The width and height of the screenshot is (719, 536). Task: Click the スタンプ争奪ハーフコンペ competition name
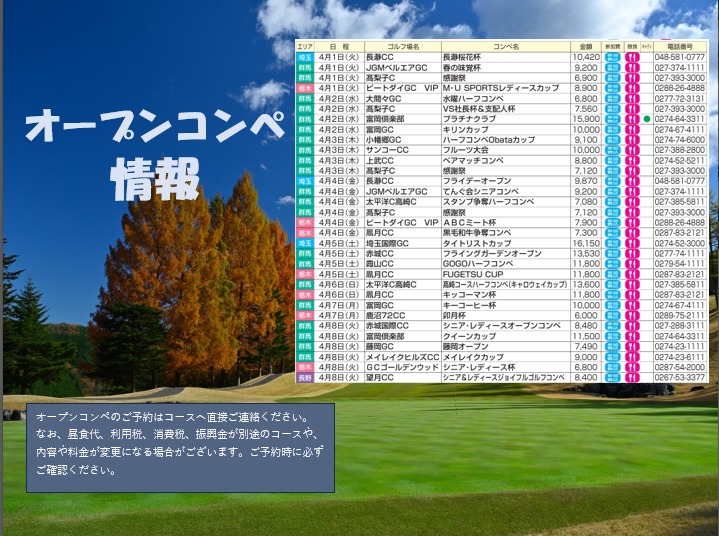point(488,202)
